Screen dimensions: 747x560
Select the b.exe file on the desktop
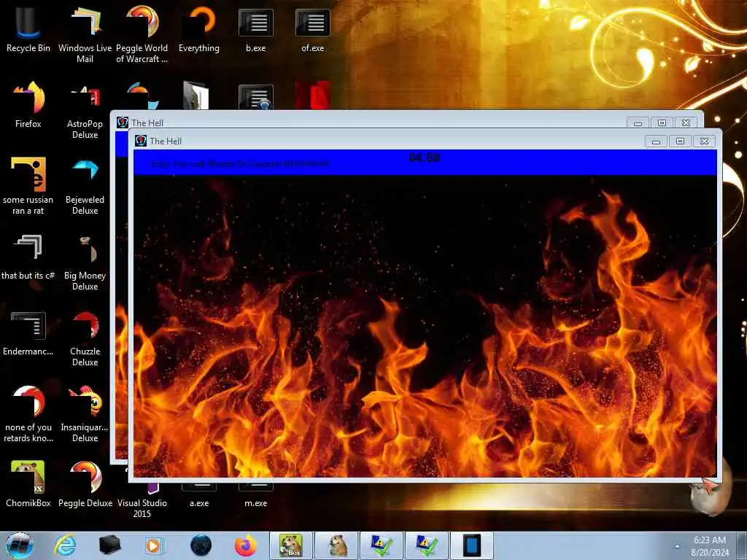point(256,29)
